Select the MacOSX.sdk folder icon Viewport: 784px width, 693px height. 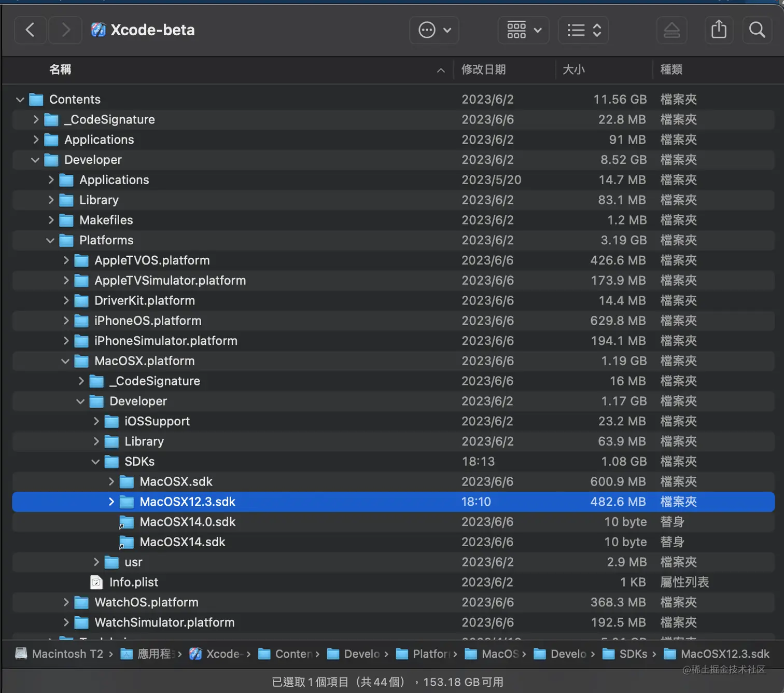(127, 481)
